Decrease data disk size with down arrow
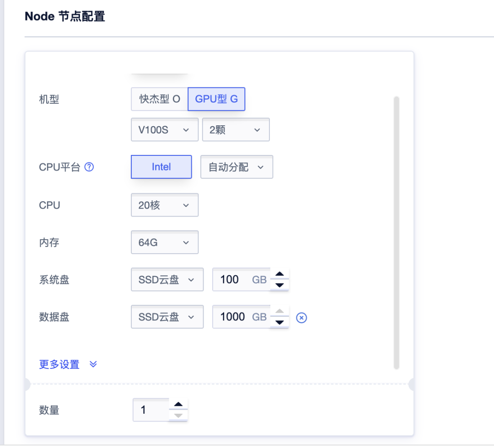 coord(279,322)
